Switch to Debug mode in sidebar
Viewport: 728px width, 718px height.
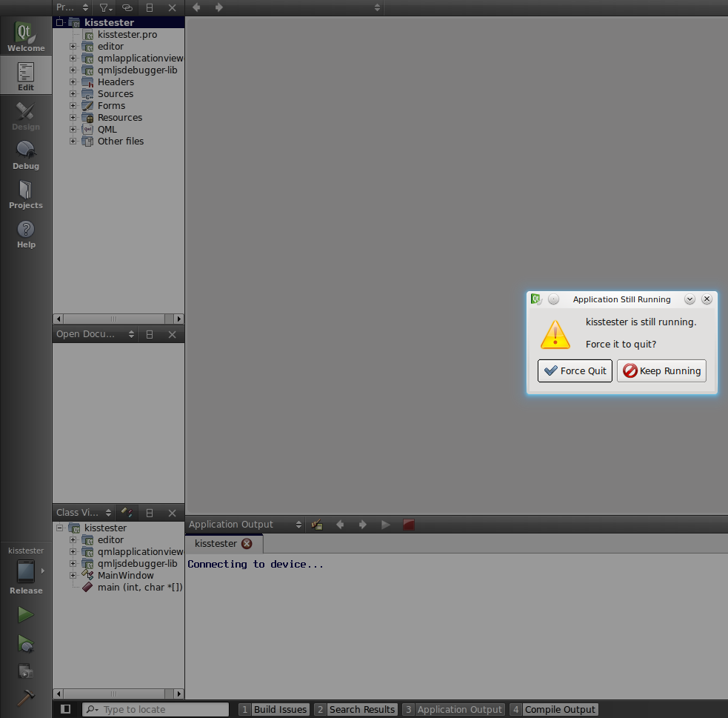26,155
